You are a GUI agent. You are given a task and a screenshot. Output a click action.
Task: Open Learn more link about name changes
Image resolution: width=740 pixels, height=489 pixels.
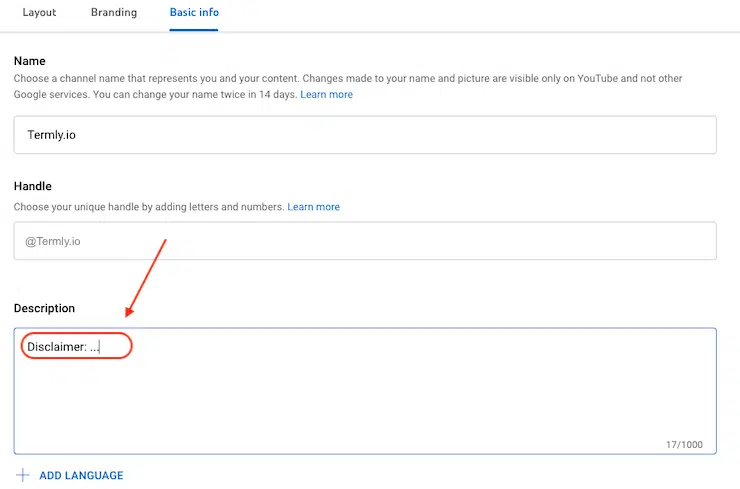pyautogui.click(x=326, y=94)
